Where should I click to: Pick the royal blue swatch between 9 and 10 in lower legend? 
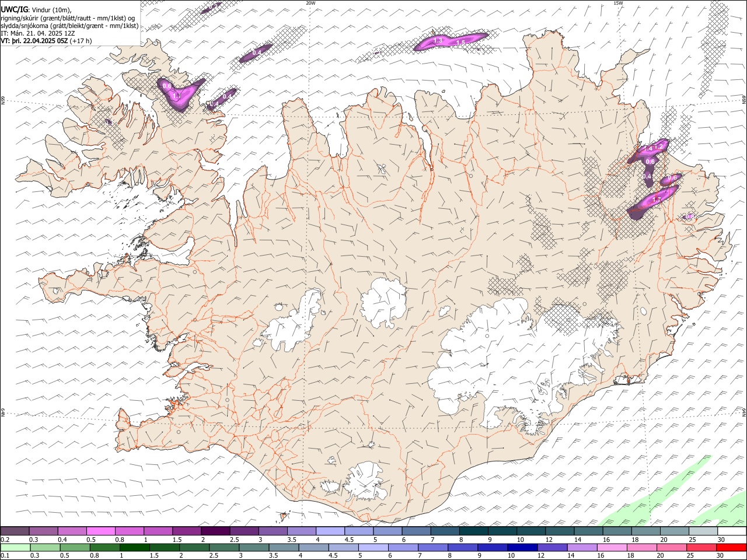tap(492, 548)
